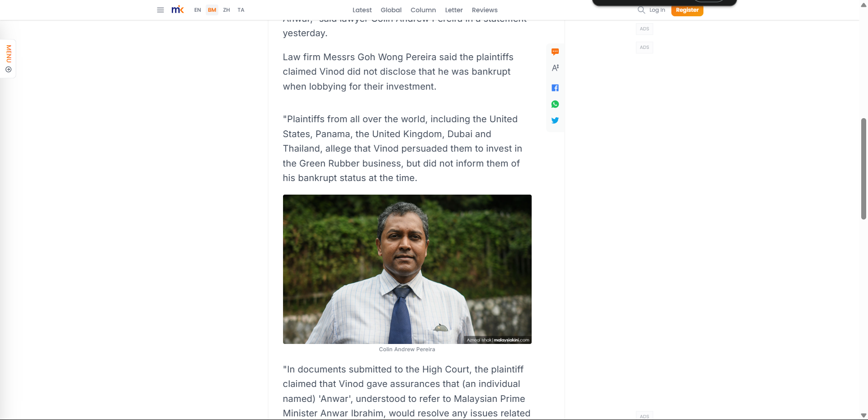Open the Reviews section
This screenshot has width=868, height=420.
pos(485,10)
